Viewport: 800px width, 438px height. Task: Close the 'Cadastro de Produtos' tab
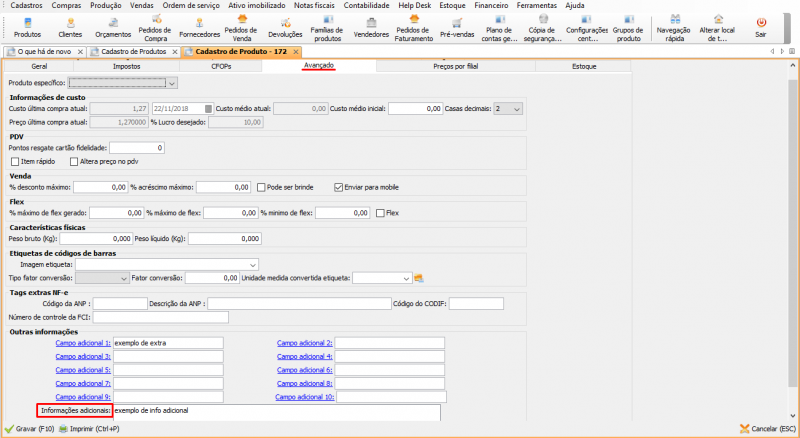(175, 52)
